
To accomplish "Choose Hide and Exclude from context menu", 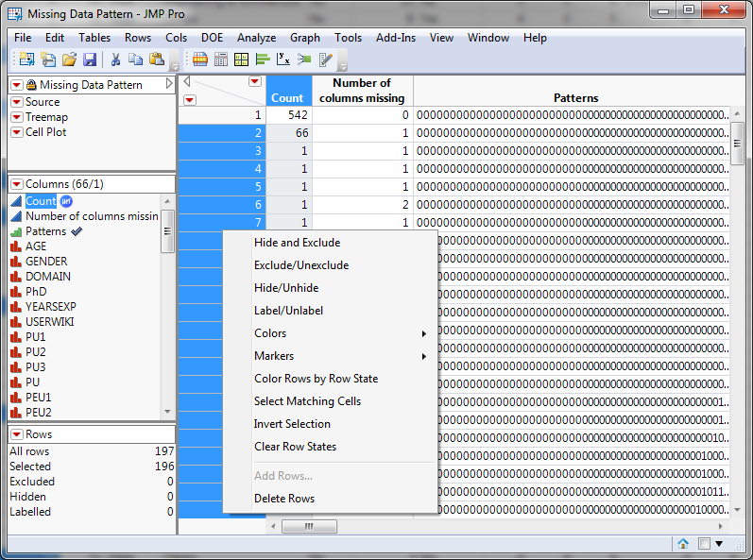I will [x=331, y=243].
